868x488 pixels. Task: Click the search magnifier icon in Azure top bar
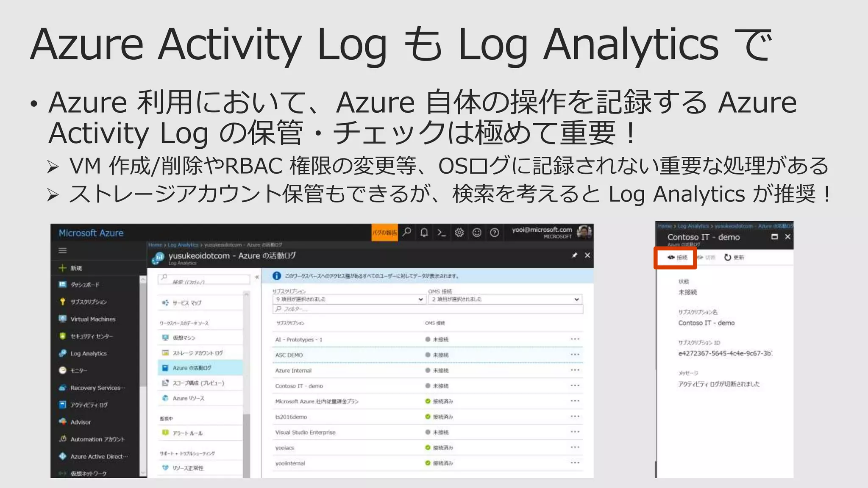point(407,232)
